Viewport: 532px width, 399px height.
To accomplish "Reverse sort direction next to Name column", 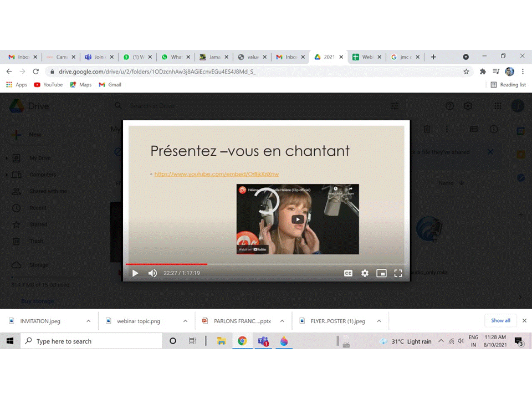I will [462, 183].
